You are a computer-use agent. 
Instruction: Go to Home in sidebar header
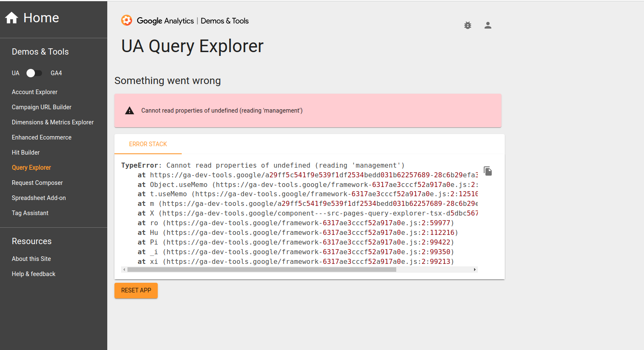coord(41,18)
